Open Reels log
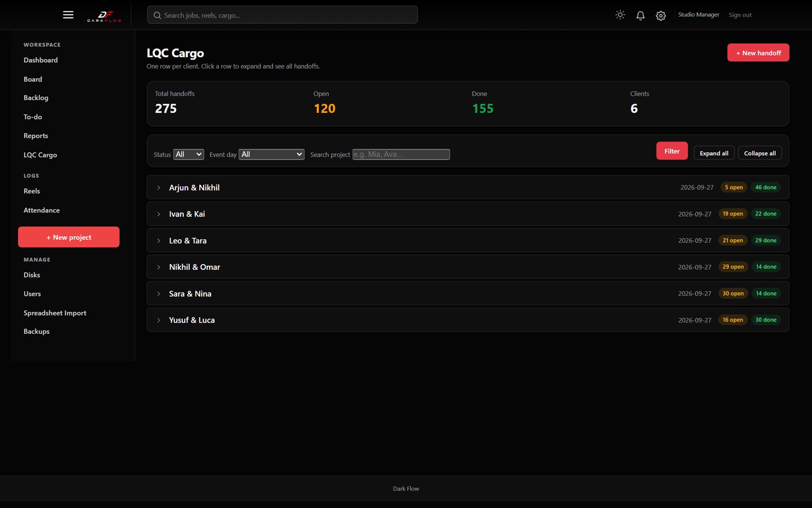Image resolution: width=812 pixels, height=508 pixels. [x=32, y=191]
